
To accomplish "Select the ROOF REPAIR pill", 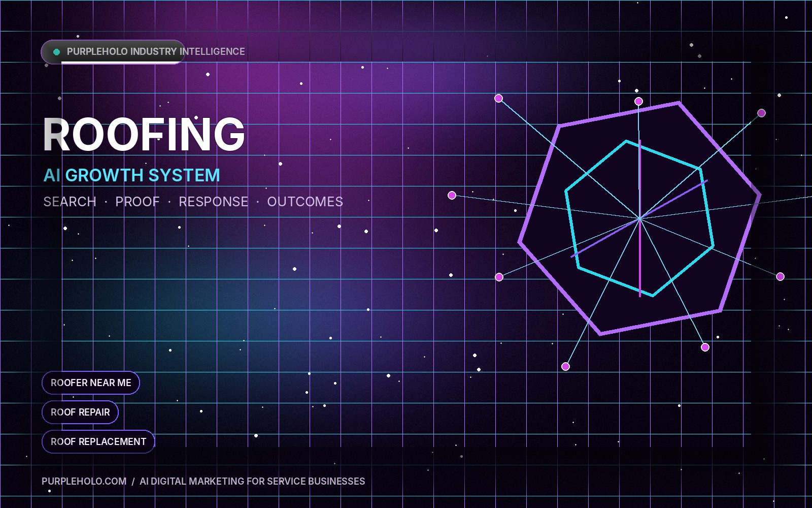I will click(80, 412).
